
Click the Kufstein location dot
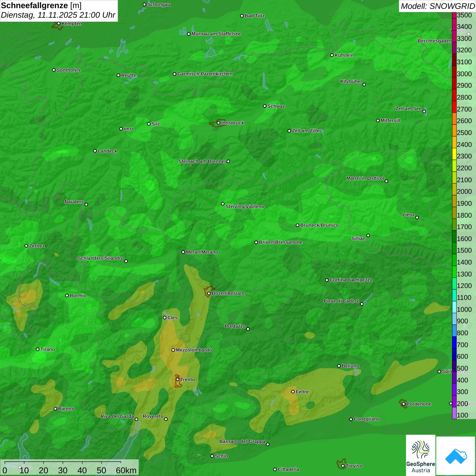click(332, 55)
